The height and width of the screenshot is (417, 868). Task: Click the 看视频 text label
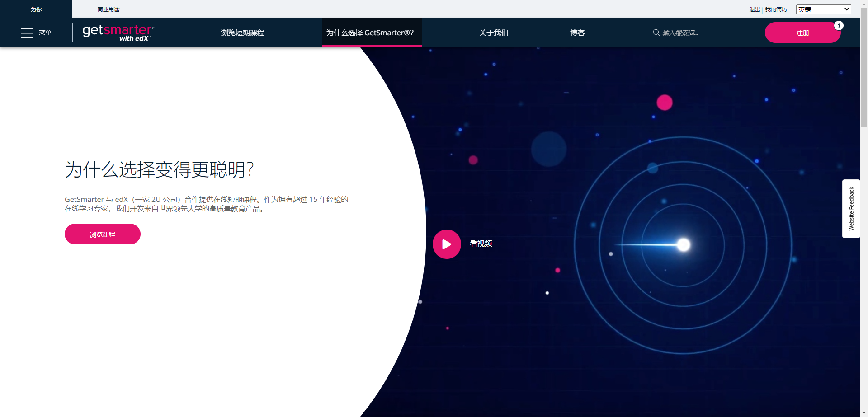(481, 244)
